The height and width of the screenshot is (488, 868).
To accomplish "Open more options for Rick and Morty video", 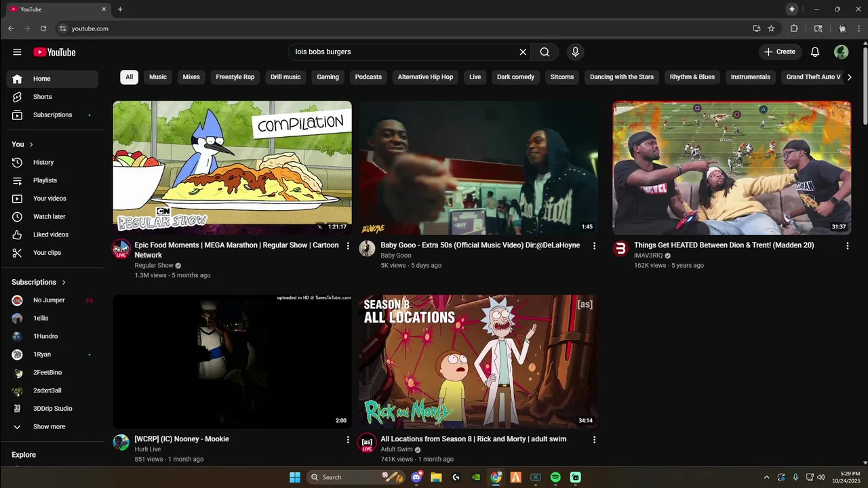I will (x=594, y=440).
